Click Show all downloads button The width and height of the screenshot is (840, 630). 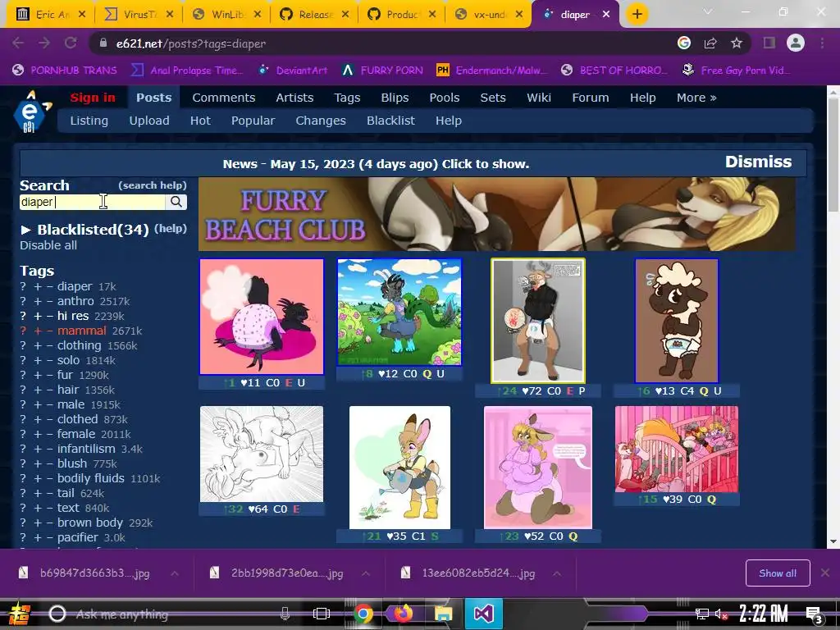pyautogui.click(x=778, y=573)
